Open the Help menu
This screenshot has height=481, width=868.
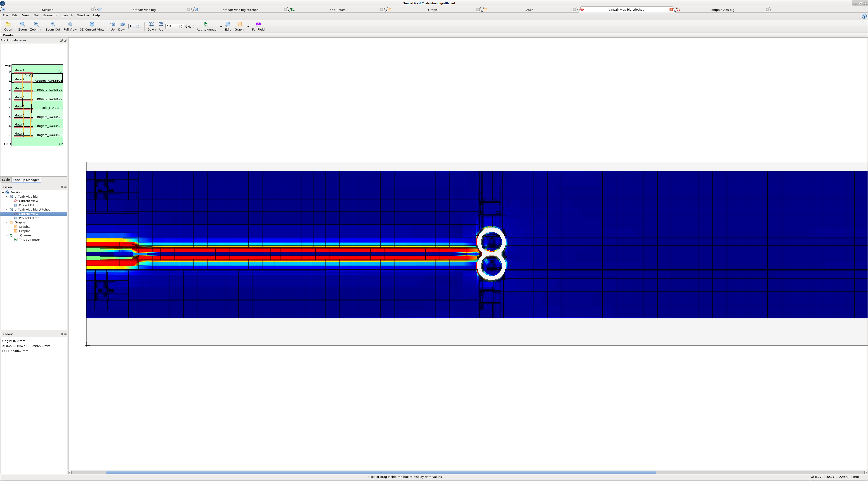[96, 16]
